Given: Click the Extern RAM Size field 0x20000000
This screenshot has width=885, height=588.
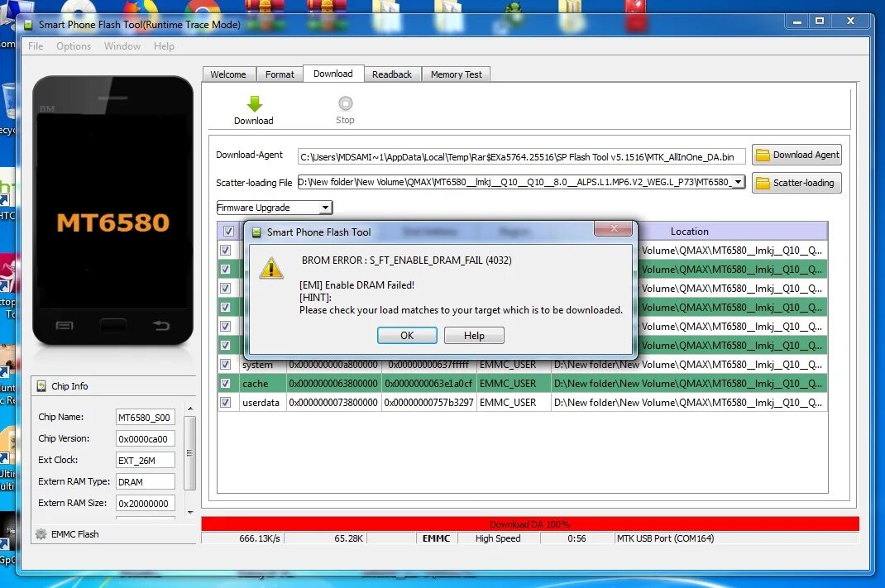Looking at the screenshot, I should (145, 504).
